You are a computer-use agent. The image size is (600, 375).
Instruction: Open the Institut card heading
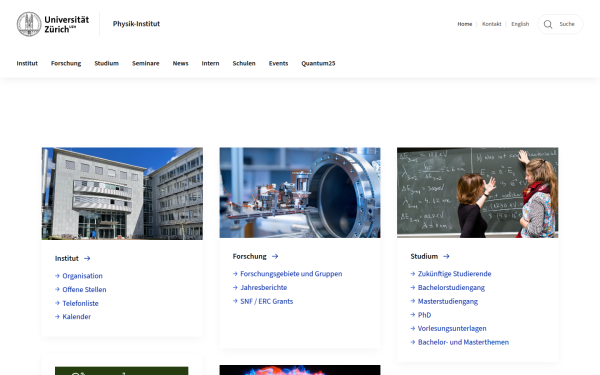[67, 258]
